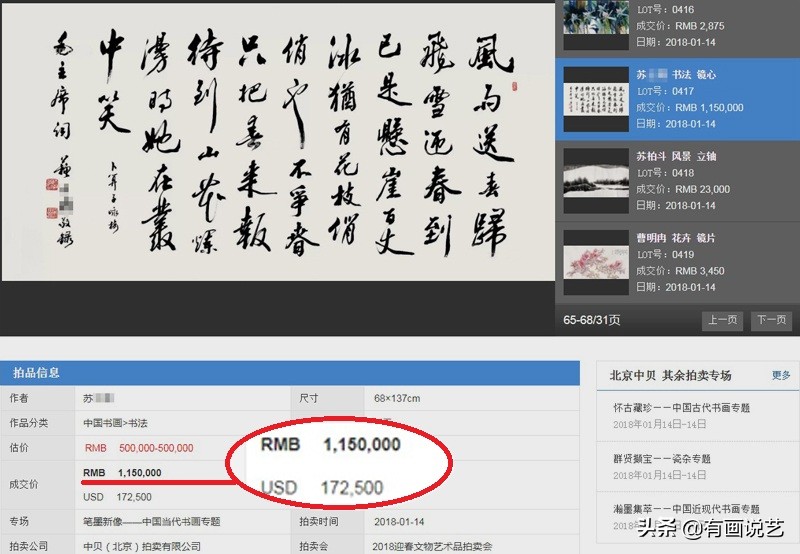Open 怀古藏珍——中国古代书画专题 auction session
Image resolution: width=800 pixels, height=554 pixels.
pos(682,408)
